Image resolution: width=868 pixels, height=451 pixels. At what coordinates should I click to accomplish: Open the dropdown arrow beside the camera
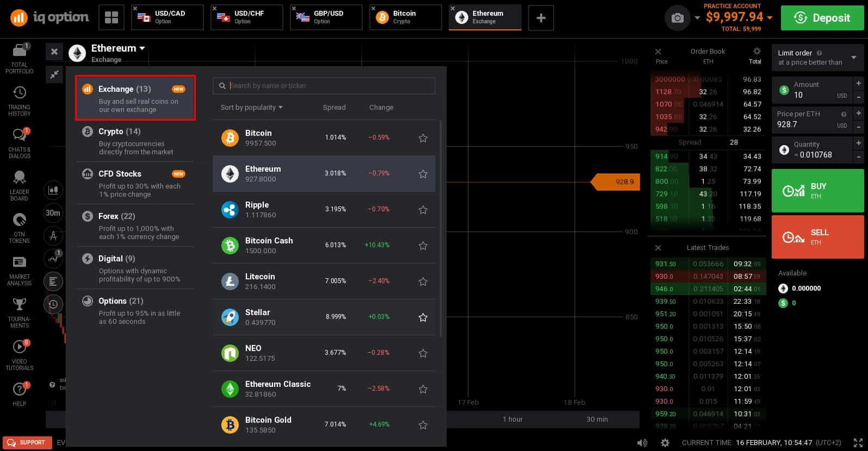click(x=697, y=18)
